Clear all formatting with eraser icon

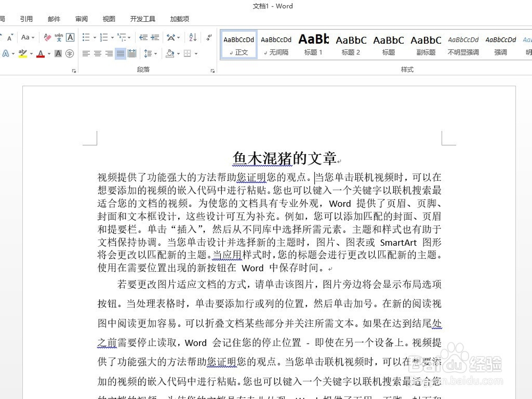point(47,37)
